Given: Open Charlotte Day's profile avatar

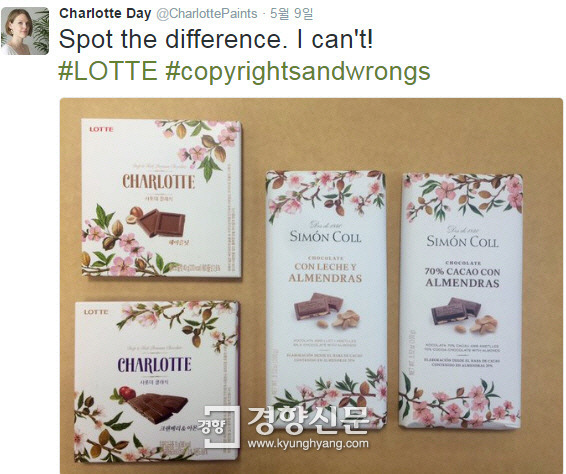Looking at the screenshot, I should 25,31.
